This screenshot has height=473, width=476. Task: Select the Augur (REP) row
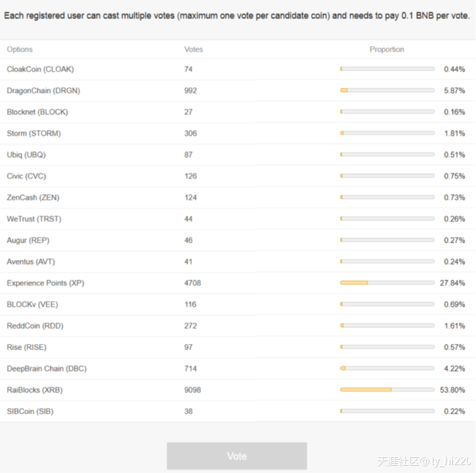point(28,240)
